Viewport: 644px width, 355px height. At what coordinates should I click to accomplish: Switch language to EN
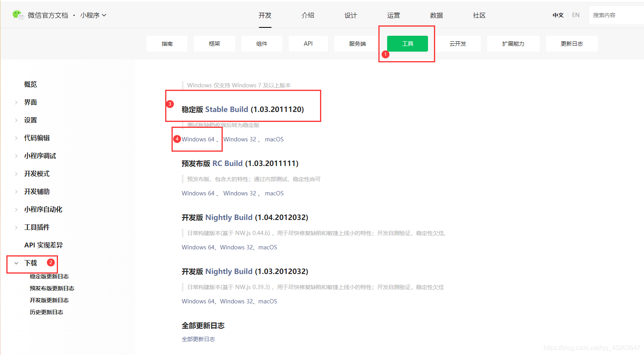point(576,15)
